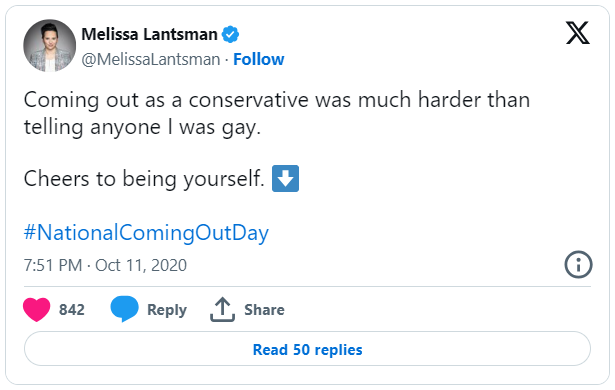Click the blue verified badge
This screenshot has height=390, width=615.
(x=230, y=34)
